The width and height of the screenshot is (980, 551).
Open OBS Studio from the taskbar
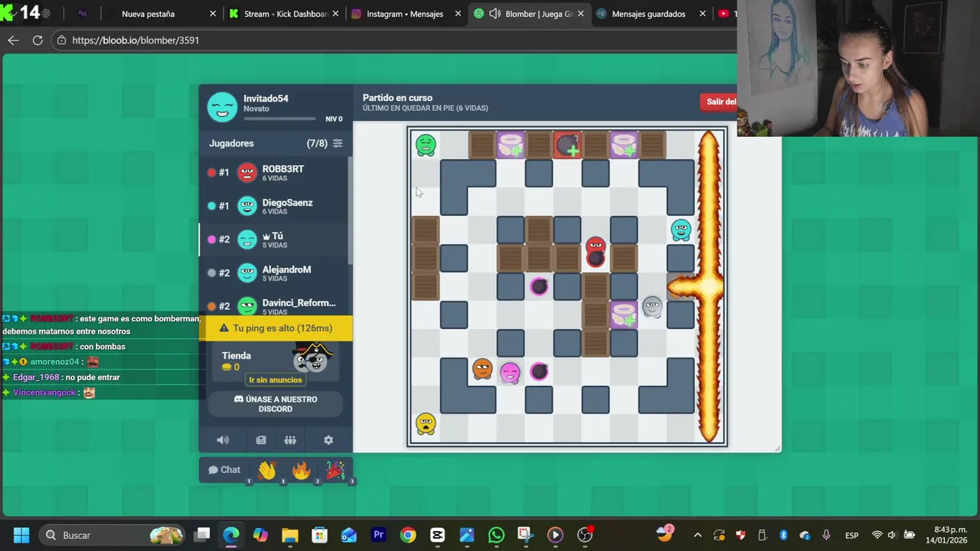click(585, 535)
